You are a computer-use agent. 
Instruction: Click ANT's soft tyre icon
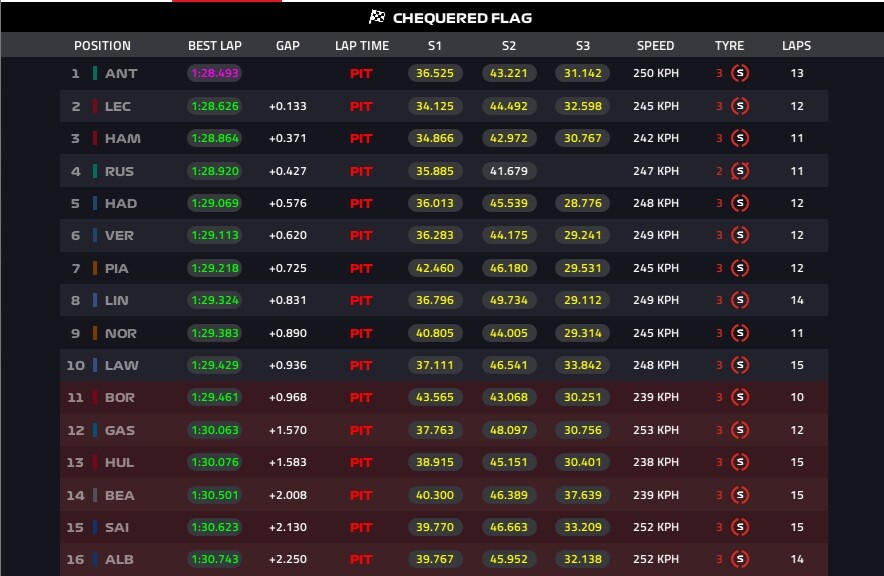tap(740, 73)
